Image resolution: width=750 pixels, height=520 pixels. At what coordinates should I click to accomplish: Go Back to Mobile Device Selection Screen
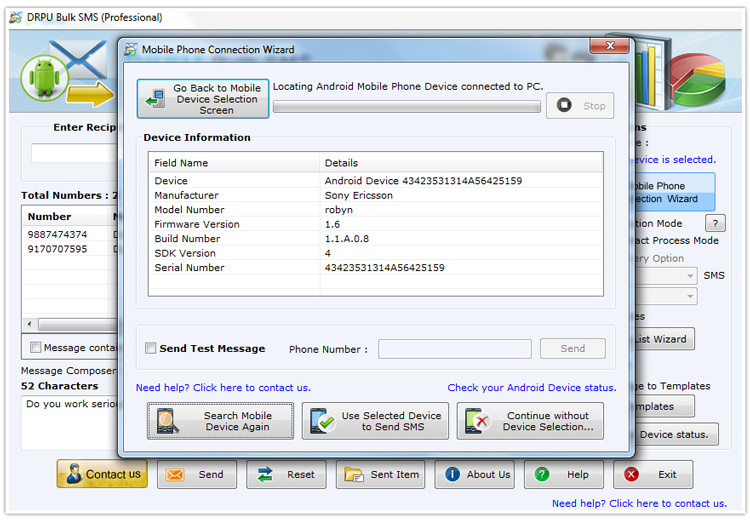coord(203,99)
